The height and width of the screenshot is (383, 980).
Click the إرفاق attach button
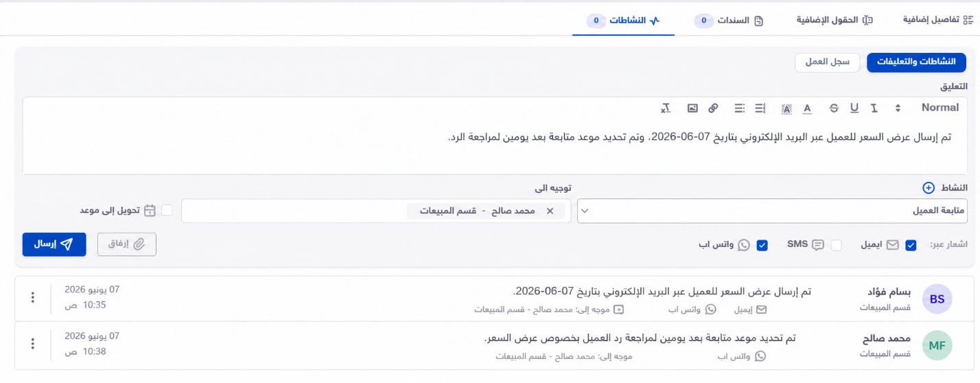127,244
